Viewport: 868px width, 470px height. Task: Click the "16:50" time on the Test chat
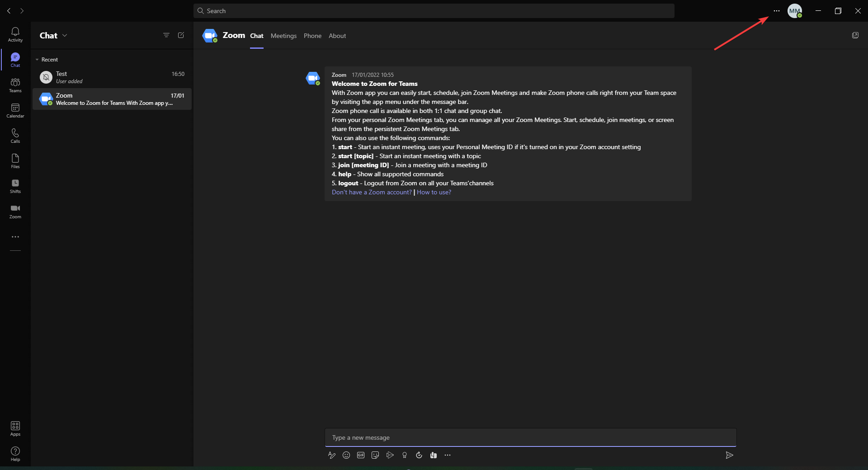pyautogui.click(x=178, y=74)
